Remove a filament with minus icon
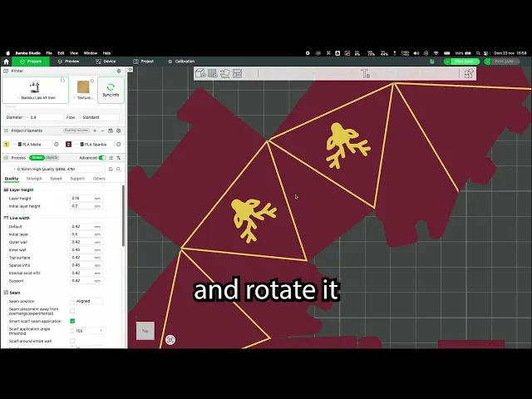The height and width of the screenshot is (399, 532). click(102, 131)
